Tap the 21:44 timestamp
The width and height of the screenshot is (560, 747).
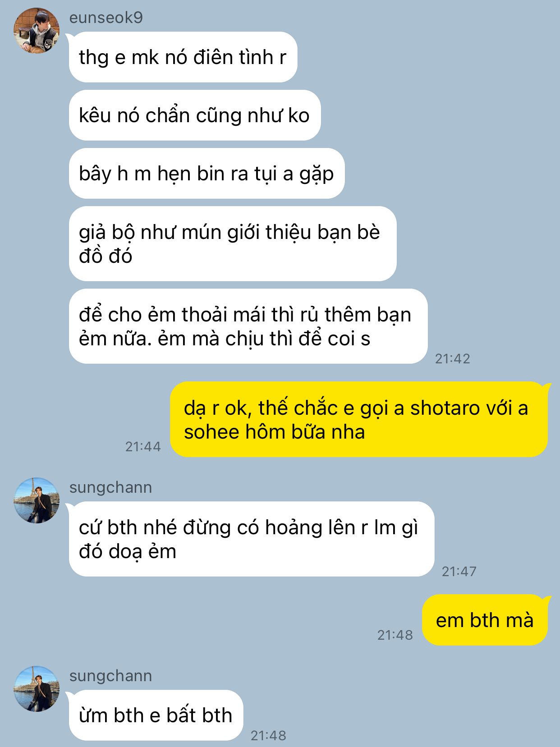click(143, 446)
